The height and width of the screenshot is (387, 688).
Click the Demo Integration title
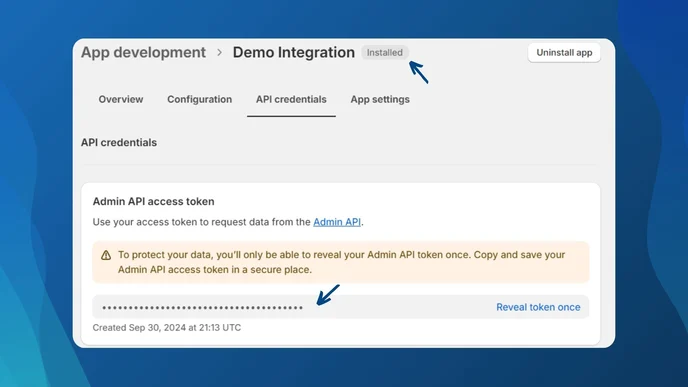[x=294, y=53]
